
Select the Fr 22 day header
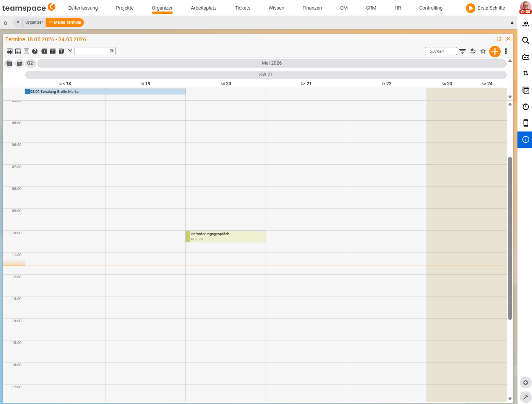point(386,84)
